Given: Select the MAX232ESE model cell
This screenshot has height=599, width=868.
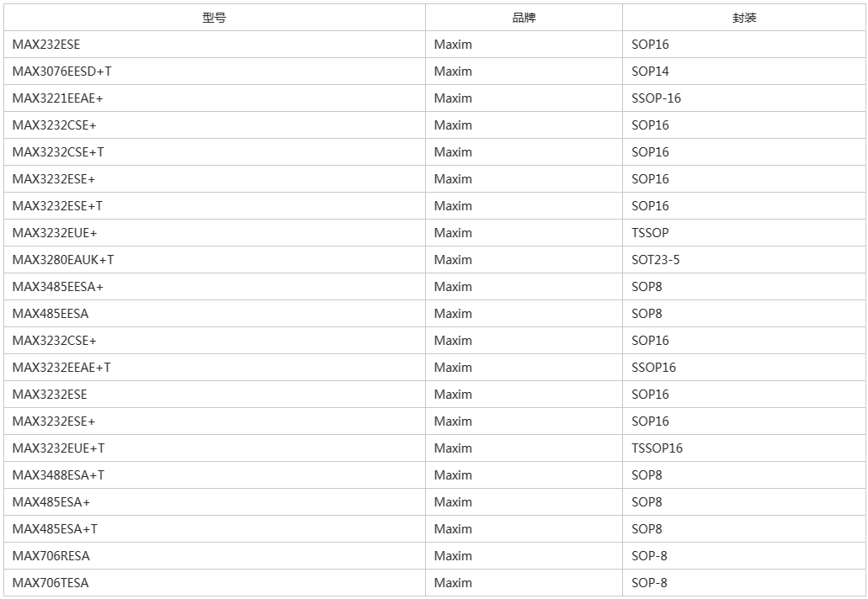Looking at the screenshot, I should point(214,45).
